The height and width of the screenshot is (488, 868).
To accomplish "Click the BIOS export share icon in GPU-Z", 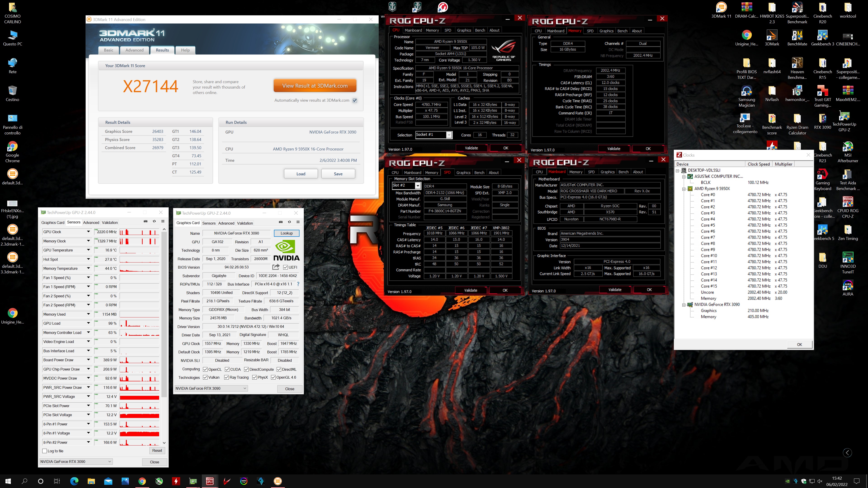I will coord(276,267).
